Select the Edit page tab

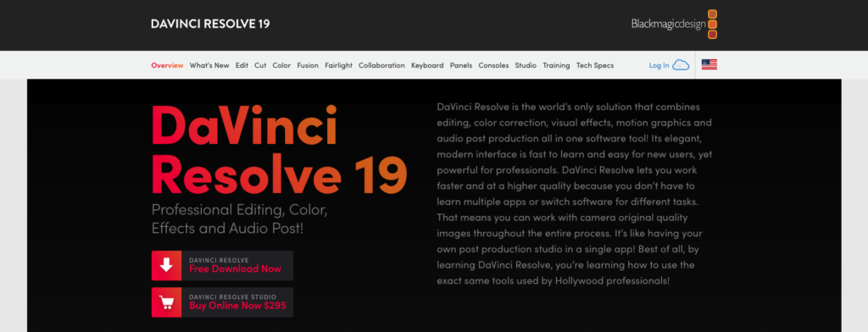[x=242, y=65]
